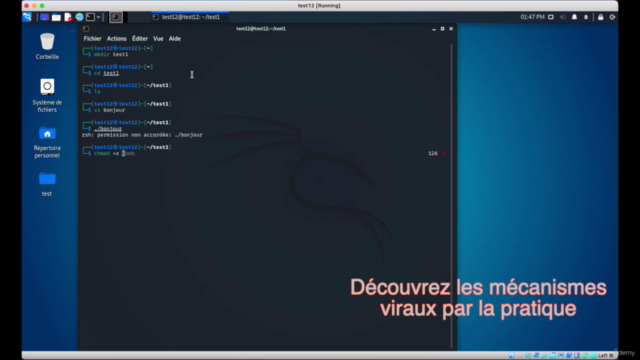Expand the terminal launcher dropdown arrow
The height and width of the screenshot is (360, 640).
point(98,17)
